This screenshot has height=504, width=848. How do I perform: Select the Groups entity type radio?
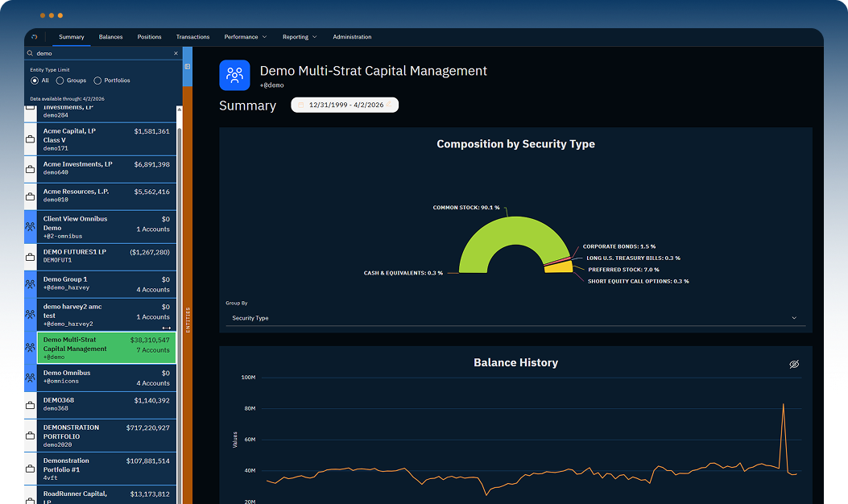coord(60,81)
